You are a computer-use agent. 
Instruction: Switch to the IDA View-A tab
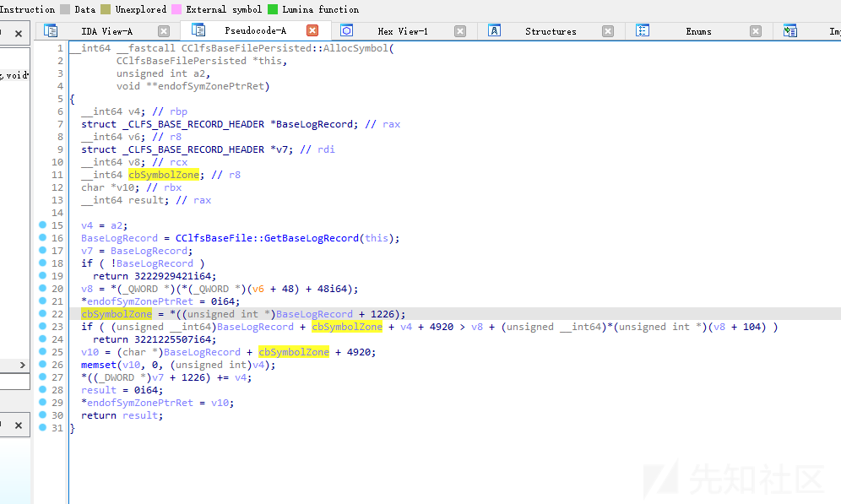coord(106,31)
